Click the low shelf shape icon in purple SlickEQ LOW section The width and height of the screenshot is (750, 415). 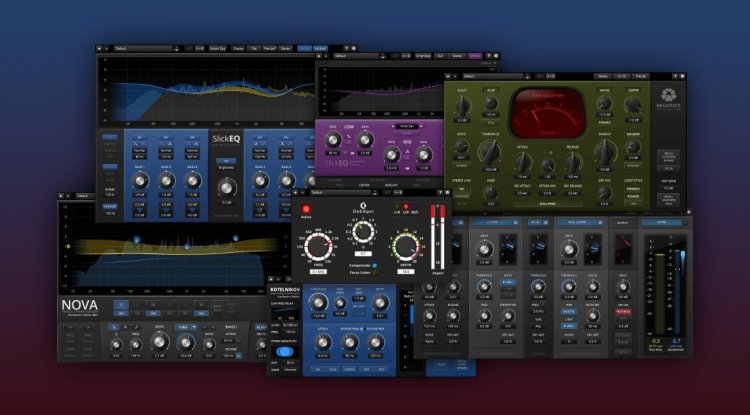coord(348,137)
